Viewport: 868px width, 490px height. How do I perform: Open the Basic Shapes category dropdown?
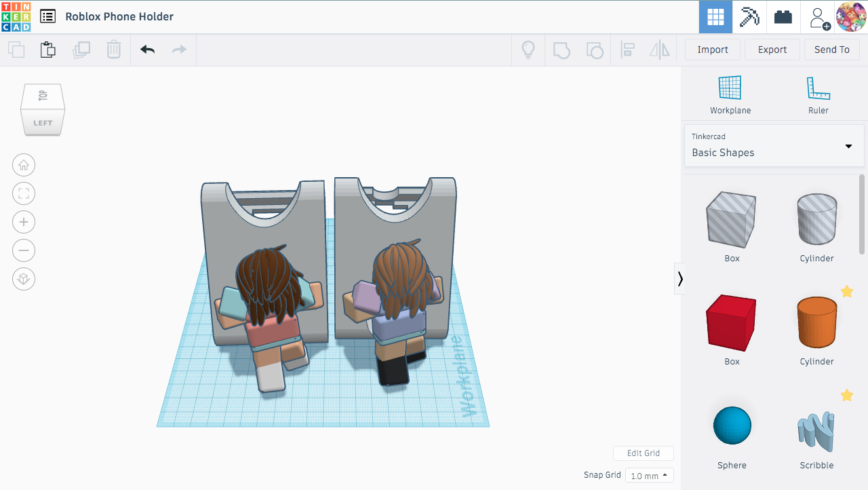(774, 145)
